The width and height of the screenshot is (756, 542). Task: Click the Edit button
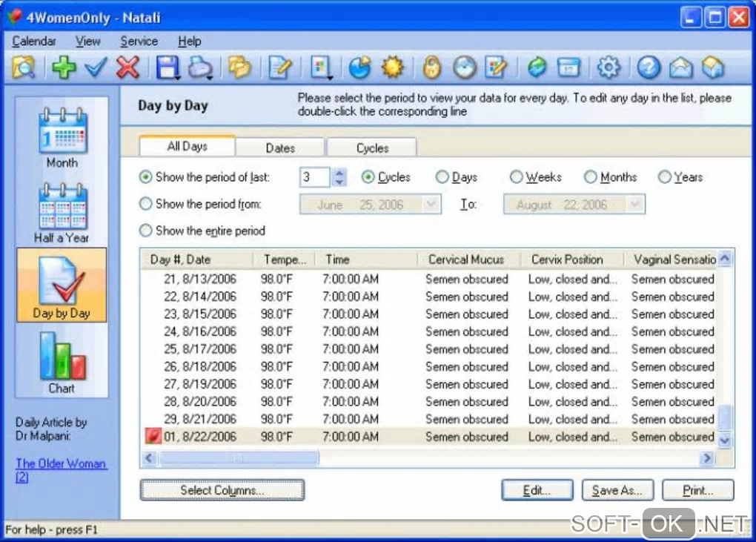(x=537, y=490)
